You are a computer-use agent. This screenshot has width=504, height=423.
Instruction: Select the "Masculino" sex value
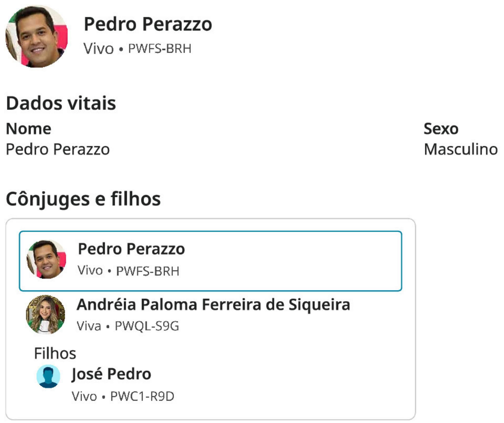[x=461, y=149]
